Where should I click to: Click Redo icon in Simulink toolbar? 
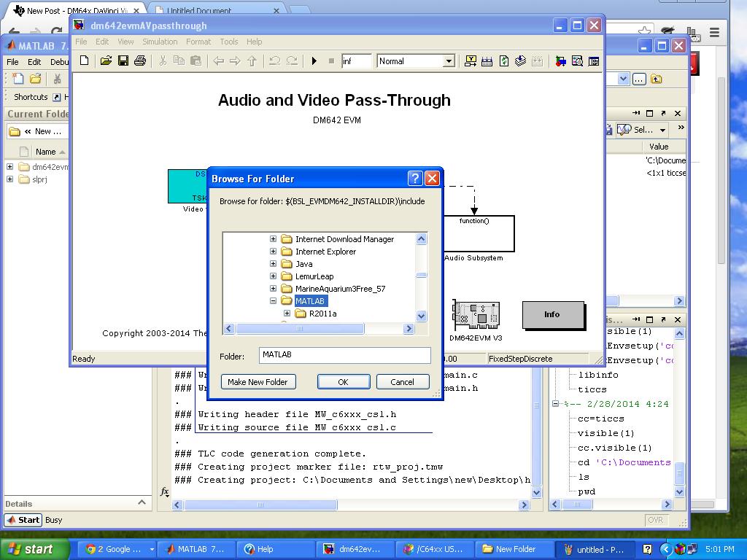coord(292,61)
